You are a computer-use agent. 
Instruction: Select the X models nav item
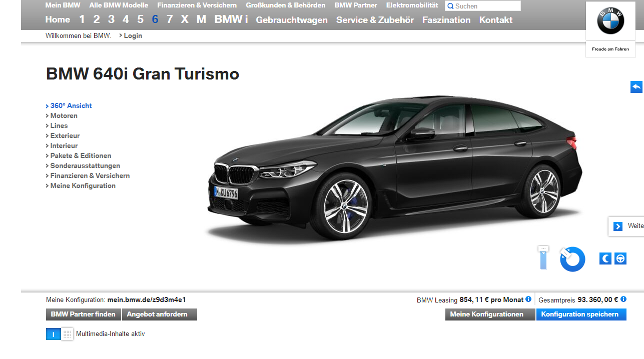[x=185, y=19]
